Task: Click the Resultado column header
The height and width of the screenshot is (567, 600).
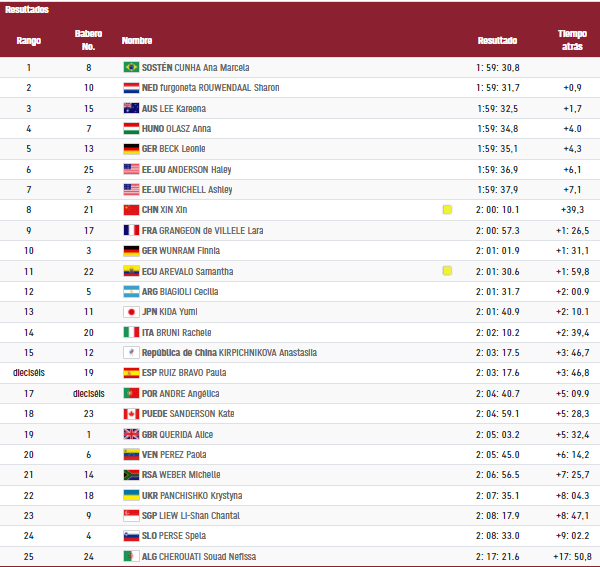Action: tap(497, 41)
